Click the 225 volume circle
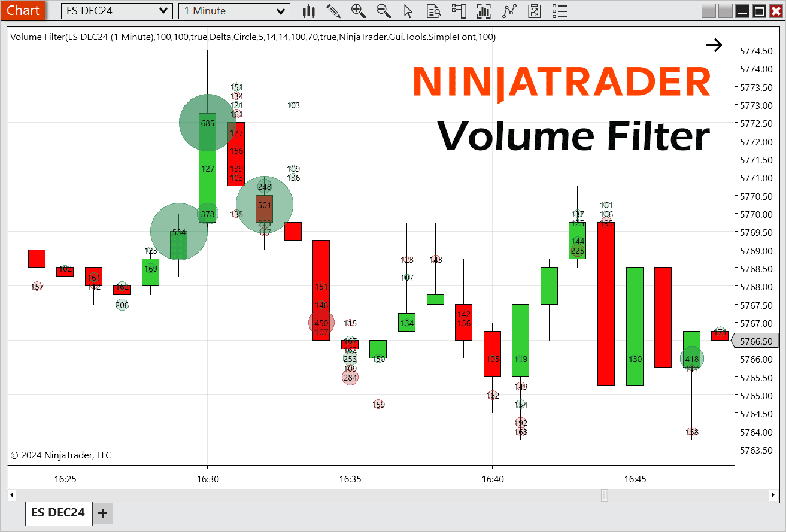 (578, 251)
